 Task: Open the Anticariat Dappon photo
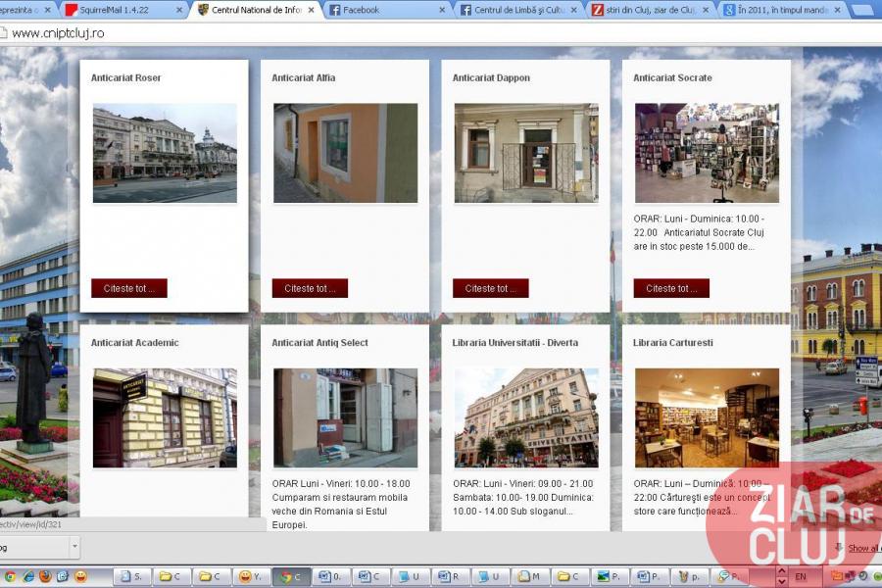pyautogui.click(x=526, y=153)
